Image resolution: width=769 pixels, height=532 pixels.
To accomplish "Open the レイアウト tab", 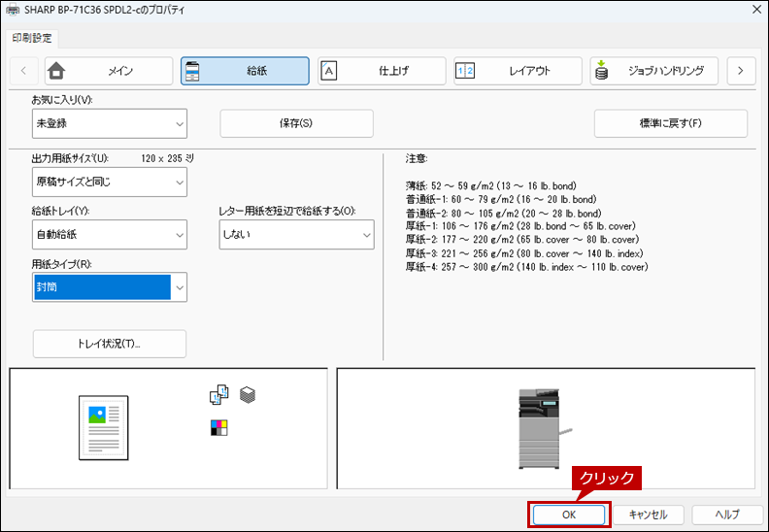I will pos(517,71).
